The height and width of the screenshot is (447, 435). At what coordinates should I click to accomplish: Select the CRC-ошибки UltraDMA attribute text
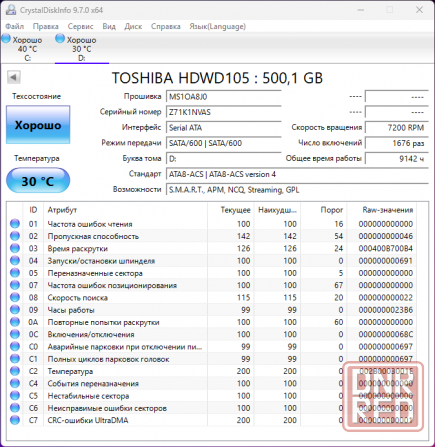[88, 420]
